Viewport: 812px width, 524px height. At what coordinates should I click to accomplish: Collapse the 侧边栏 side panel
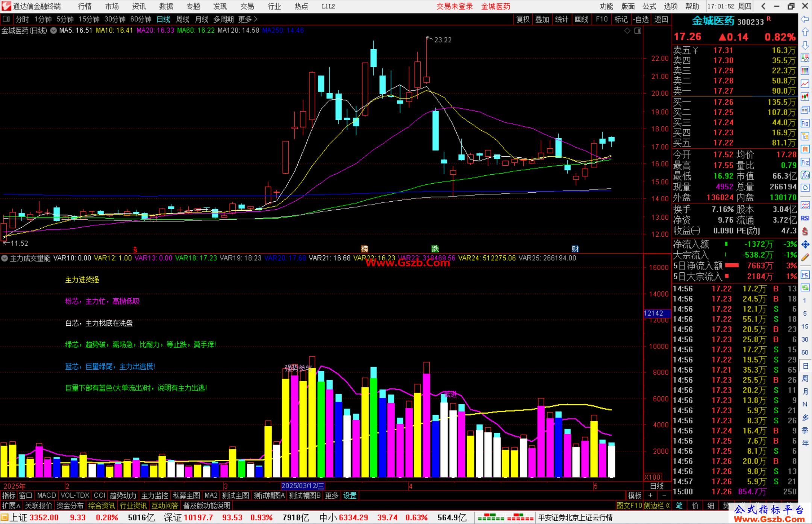pos(657,506)
